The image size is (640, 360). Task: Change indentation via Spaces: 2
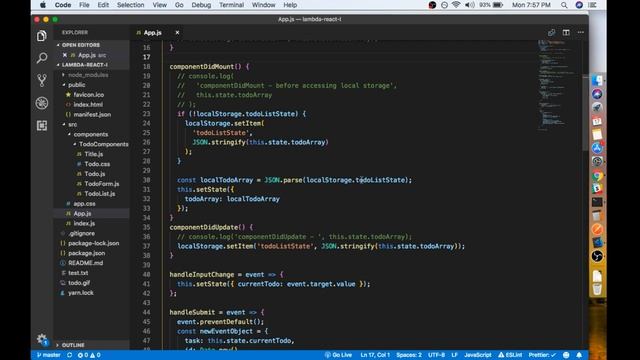[x=409, y=355]
